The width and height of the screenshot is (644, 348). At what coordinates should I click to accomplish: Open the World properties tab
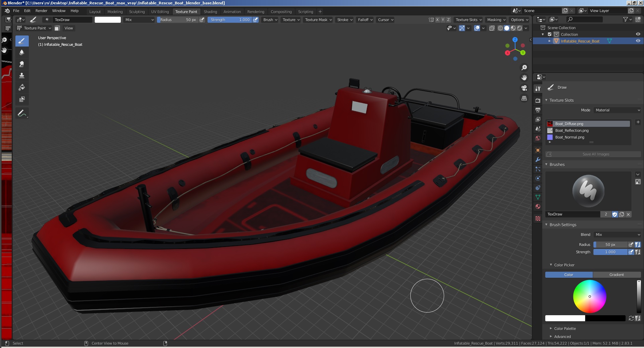(x=538, y=138)
